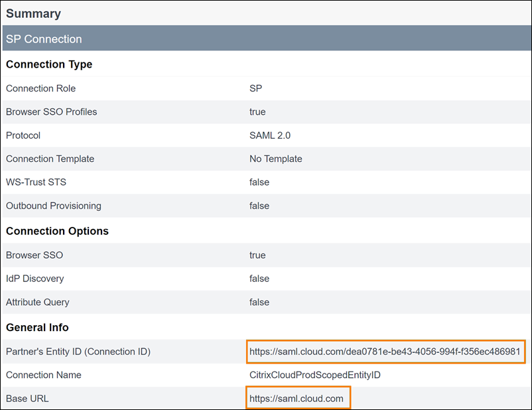Click the Connection Options heading

[x=57, y=232]
